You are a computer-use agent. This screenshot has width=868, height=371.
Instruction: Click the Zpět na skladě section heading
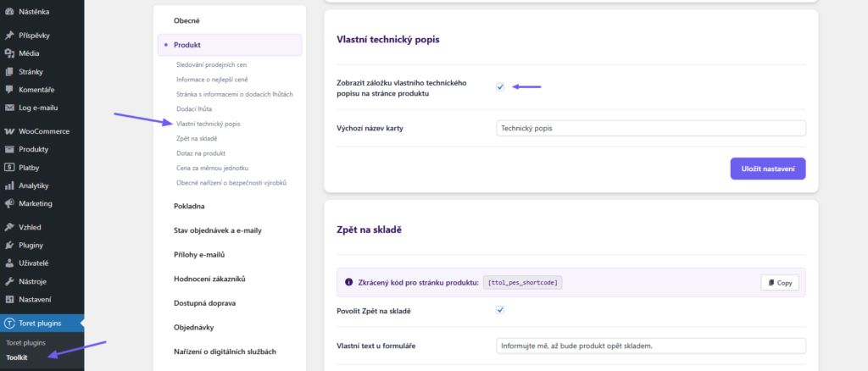(x=370, y=230)
